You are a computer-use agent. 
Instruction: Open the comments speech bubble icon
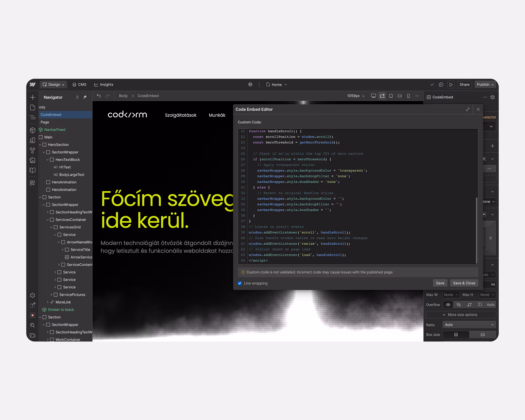click(441, 85)
